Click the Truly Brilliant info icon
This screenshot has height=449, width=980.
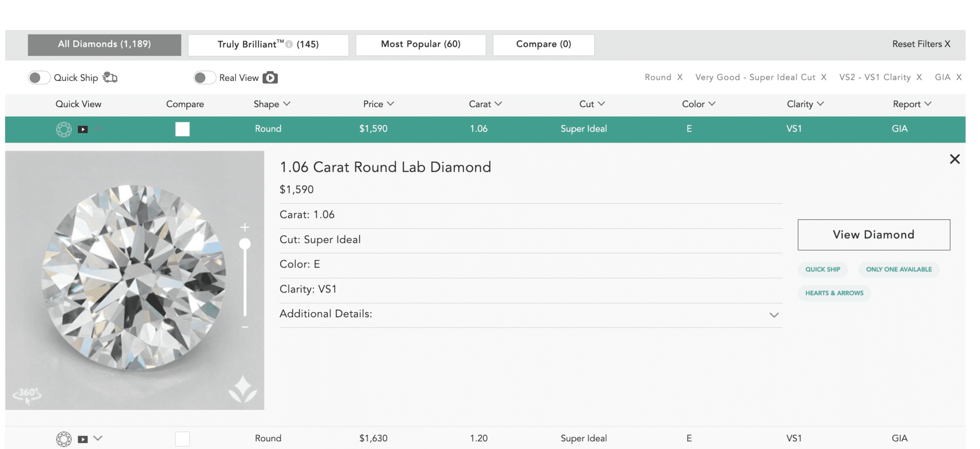(x=289, y=44)
